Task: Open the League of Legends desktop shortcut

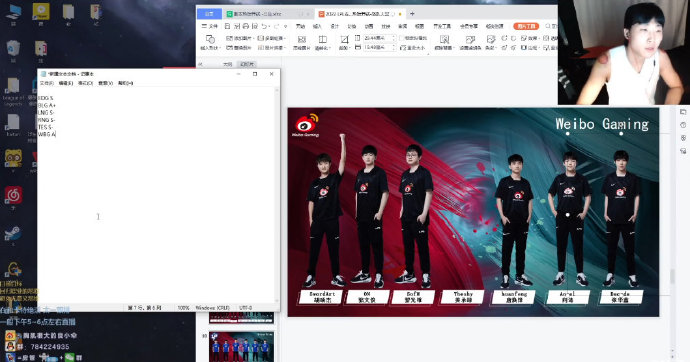Action: (13, 90)
